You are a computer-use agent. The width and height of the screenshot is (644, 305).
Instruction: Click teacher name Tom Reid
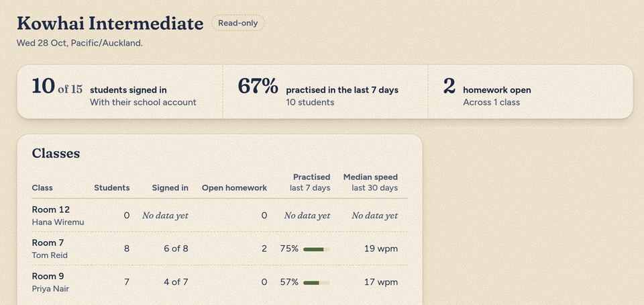point(50,255)
